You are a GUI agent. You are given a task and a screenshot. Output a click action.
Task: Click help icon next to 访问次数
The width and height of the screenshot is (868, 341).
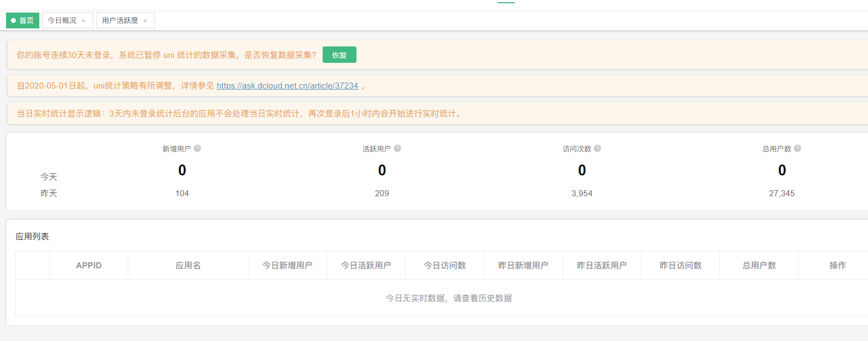coord(598,149)
